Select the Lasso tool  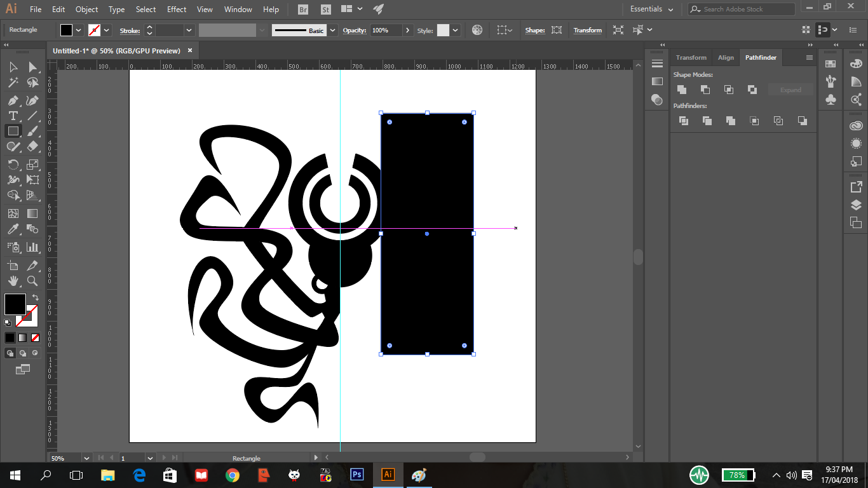click(x=32, y=83)
